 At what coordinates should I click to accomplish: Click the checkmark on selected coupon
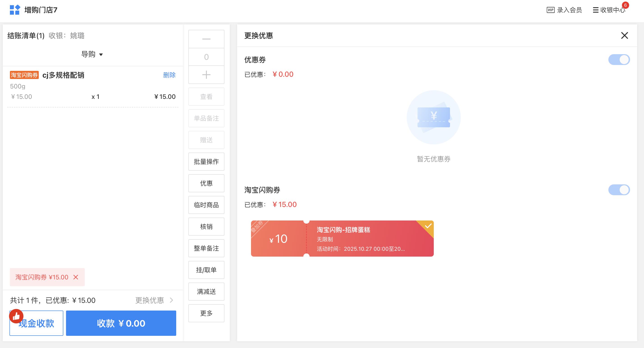coord(428,226)
